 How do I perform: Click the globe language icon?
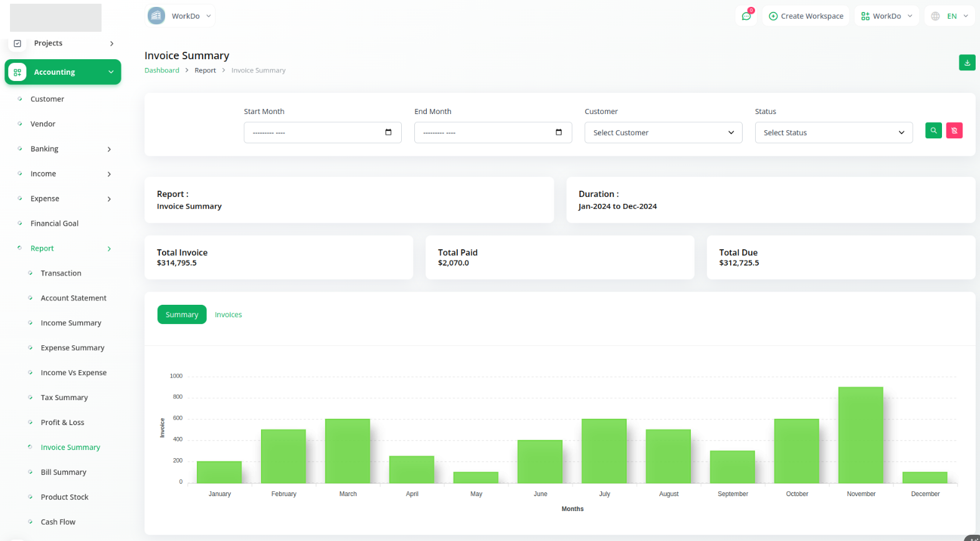tap(935, 16)
